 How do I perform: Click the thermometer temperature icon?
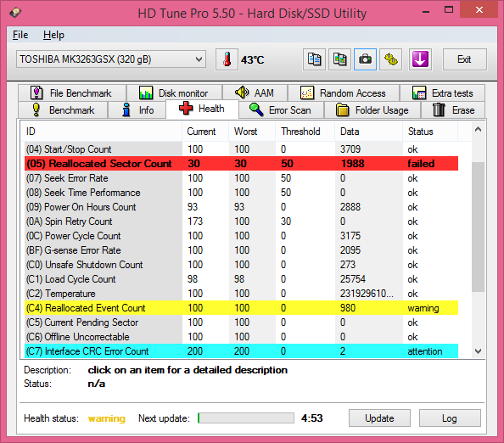tap(227, 59)
